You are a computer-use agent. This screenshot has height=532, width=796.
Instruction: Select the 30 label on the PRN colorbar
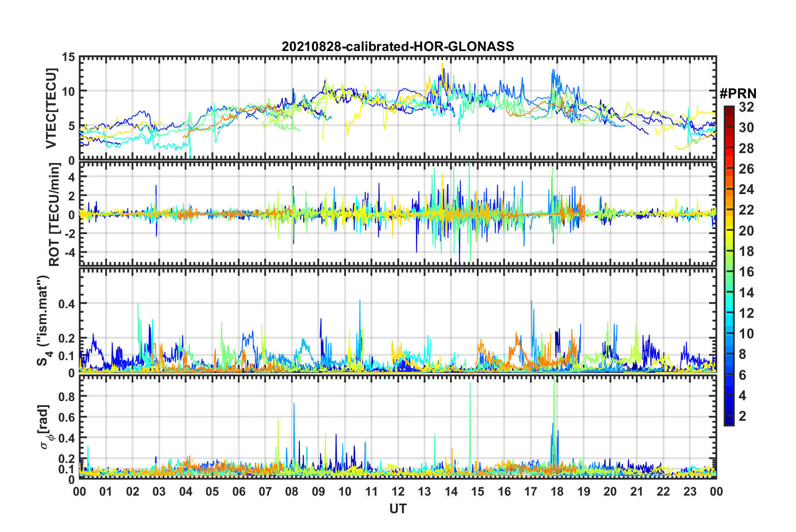(746, 128)
